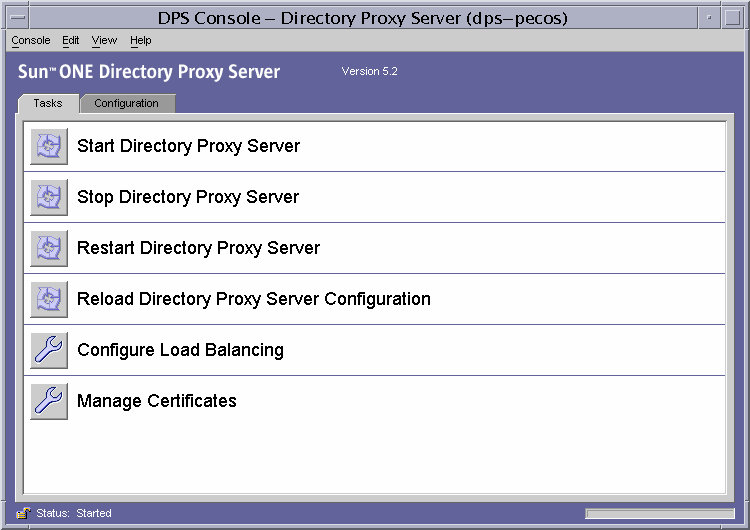750x530 pixels.
Task: Open Configure Load Balancing task text
Action: (x=180, y=350)
